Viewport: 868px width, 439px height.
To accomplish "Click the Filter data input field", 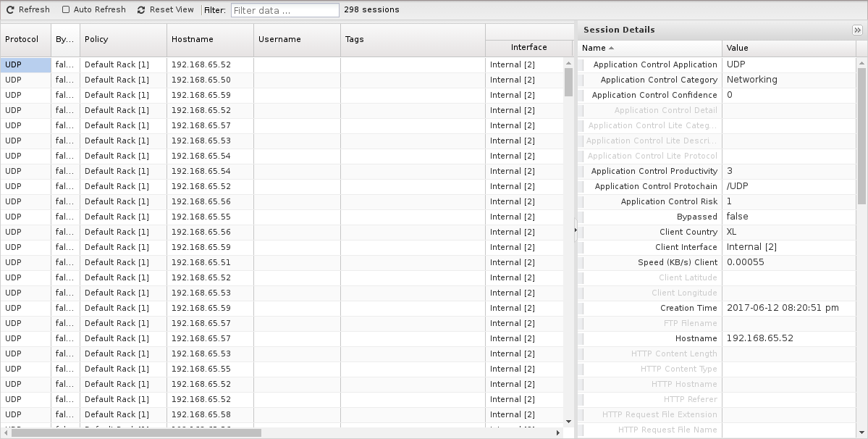I will [x=285, y=11].
